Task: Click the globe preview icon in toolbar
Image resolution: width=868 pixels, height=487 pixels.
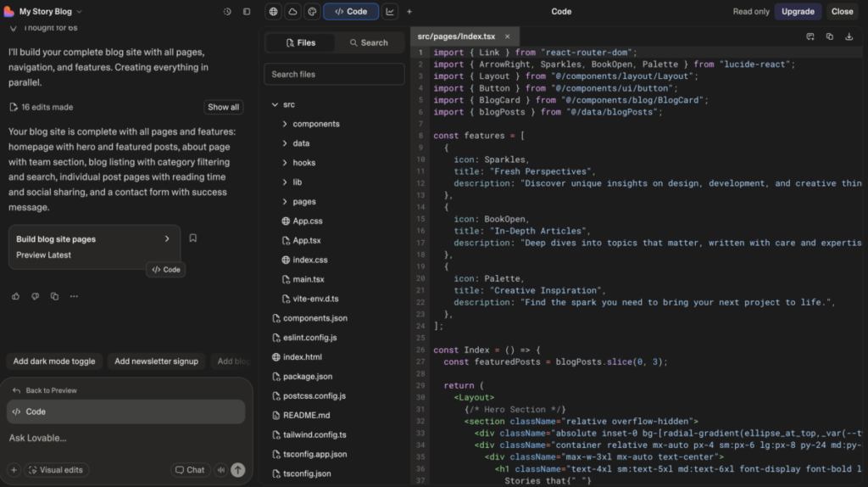Action: [273, 12]
